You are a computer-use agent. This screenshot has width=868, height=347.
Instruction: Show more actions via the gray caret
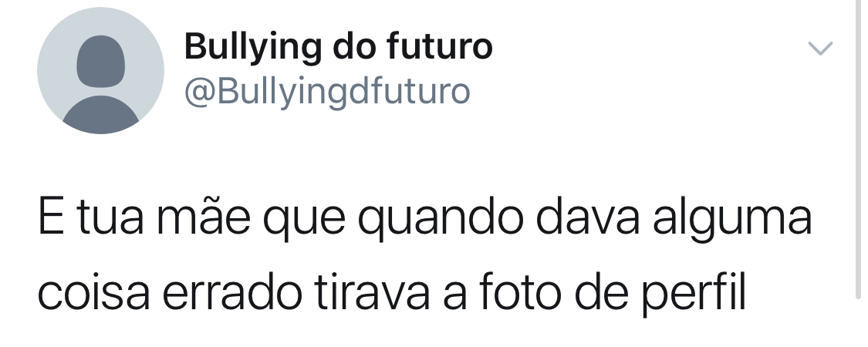820,49
